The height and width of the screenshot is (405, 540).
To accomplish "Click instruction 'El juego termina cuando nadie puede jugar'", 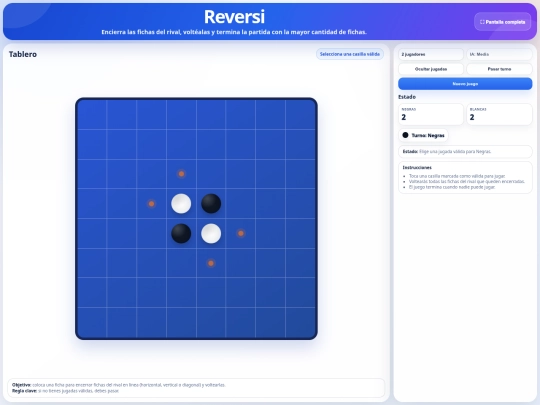I will click(452, 187).
